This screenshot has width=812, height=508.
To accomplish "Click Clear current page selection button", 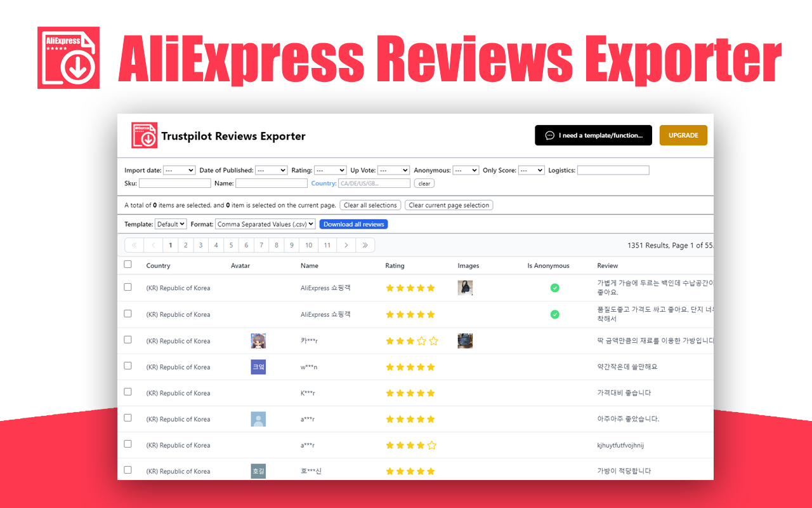I will pyautogui.click(x=449, y=205).
